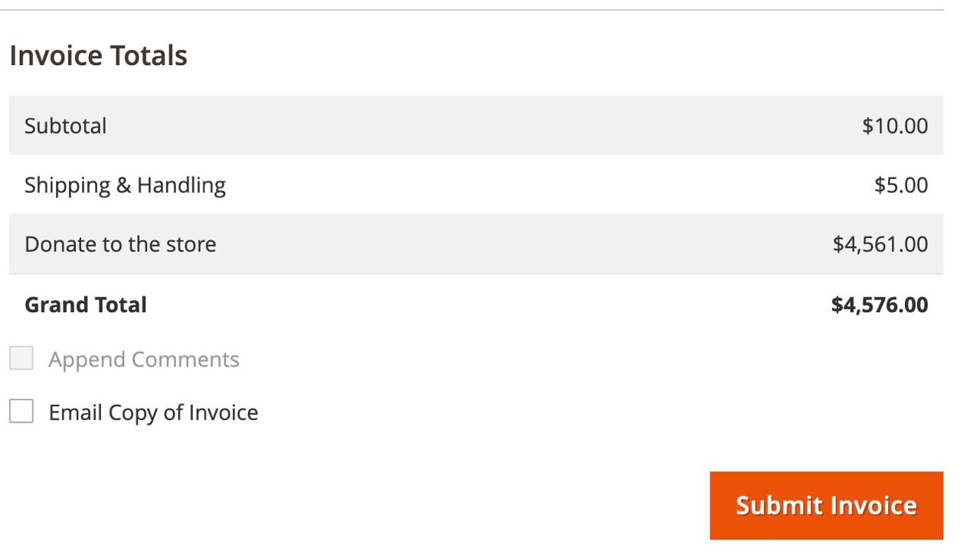The height and width of the screenshot is (558, 980).
Task: Check the Email Copy of Invoice checkbox
Action: coord(21,411)
